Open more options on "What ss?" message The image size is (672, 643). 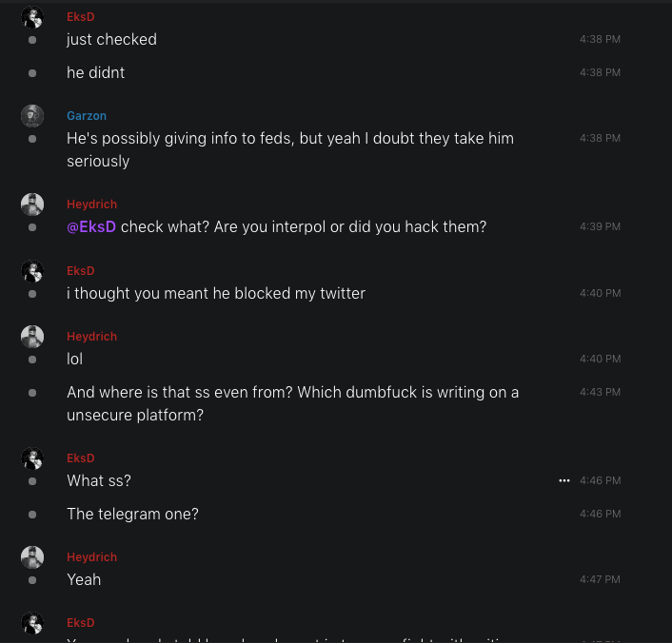pyautogui.click(x=564, y=481)
